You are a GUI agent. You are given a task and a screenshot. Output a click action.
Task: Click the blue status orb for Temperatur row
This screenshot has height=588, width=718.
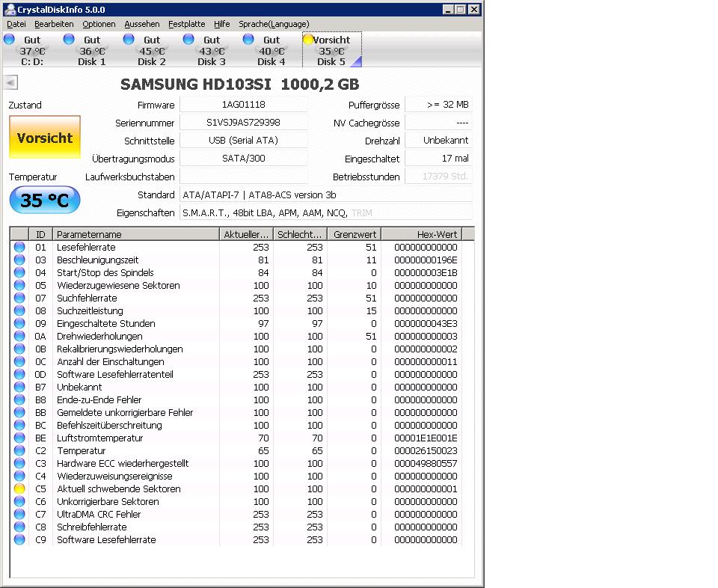point(19,450)
